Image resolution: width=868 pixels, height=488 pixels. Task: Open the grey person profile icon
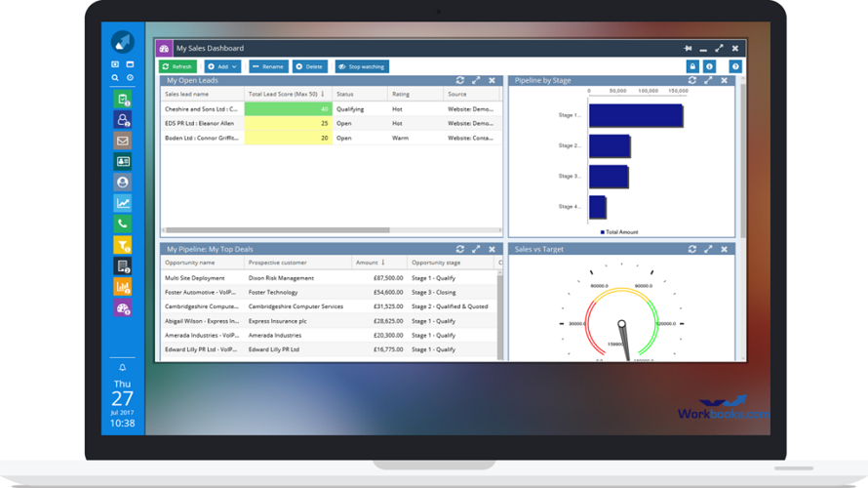point(122,183)
